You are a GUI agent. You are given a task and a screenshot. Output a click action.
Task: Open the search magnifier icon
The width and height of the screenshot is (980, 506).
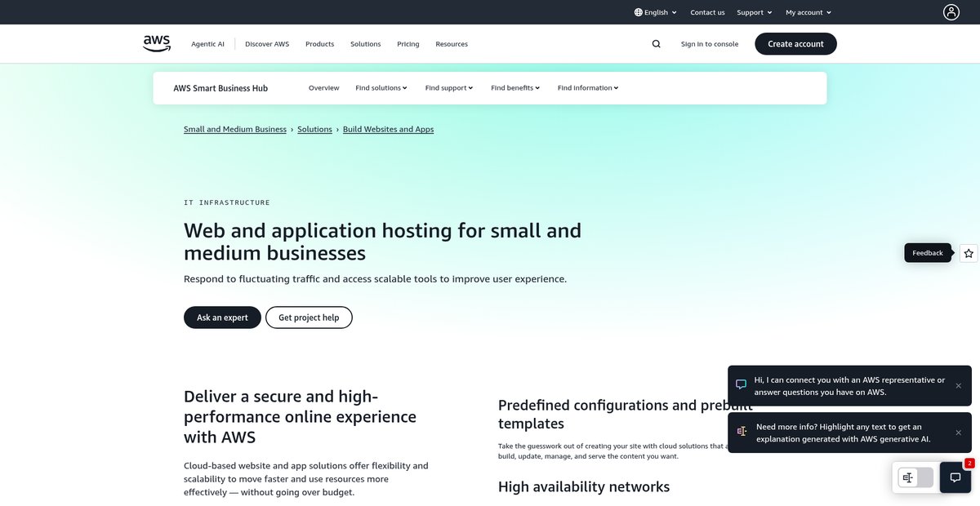click(x=656, y=44)
